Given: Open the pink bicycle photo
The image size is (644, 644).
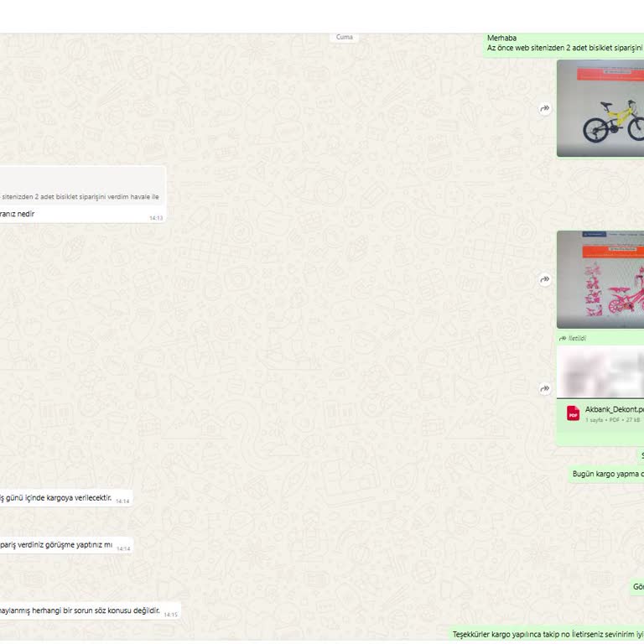Looking at the screenshot, I should pyautogui.click(x=600, y=280).
